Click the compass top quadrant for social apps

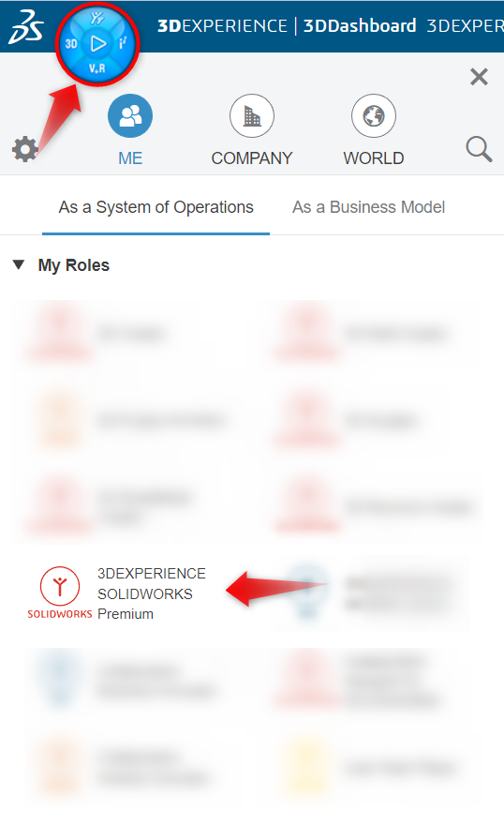pyautogui.click(x=97, y=19)
